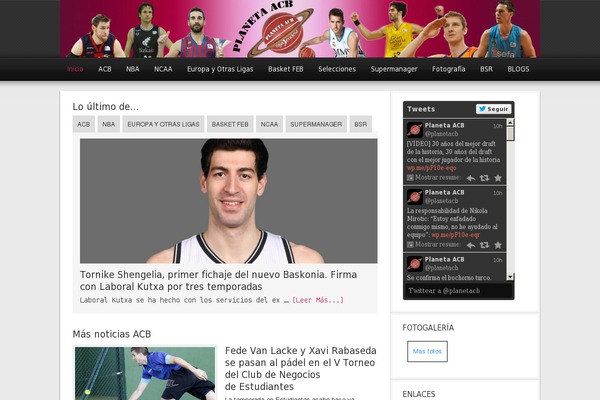Open the BLOGS menu item

click(x=518, y=69)
